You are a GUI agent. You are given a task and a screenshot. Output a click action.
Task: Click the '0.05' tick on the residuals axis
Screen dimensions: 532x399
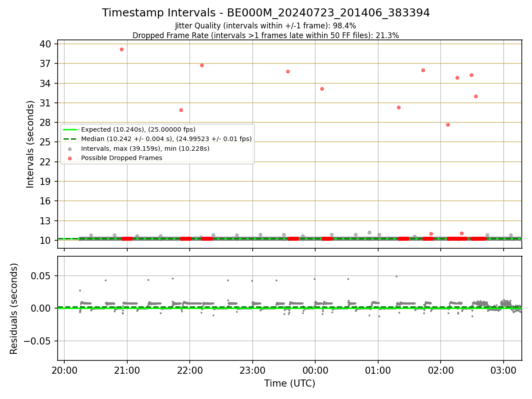(42, 276)
